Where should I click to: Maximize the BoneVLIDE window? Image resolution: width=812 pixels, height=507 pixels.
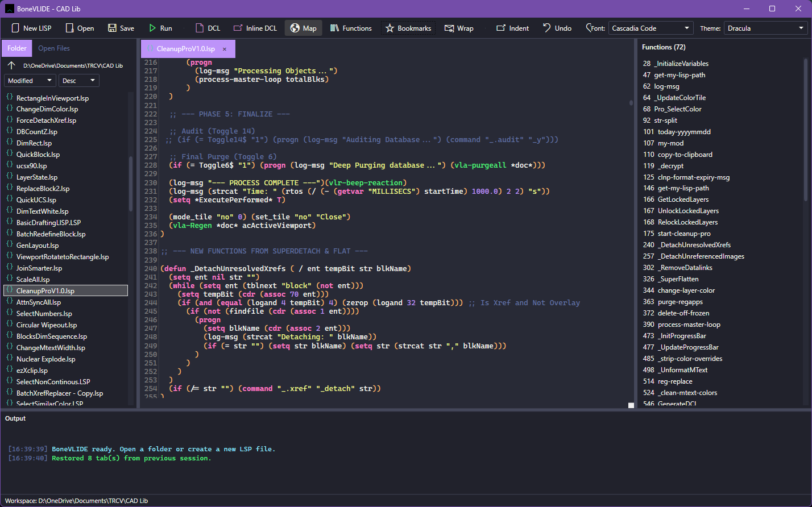[x=772, y=9]
